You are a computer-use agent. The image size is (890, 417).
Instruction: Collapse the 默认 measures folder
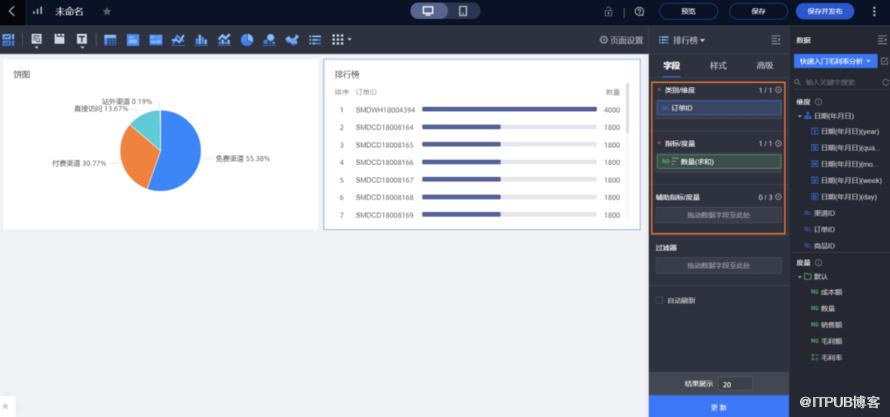800,277
